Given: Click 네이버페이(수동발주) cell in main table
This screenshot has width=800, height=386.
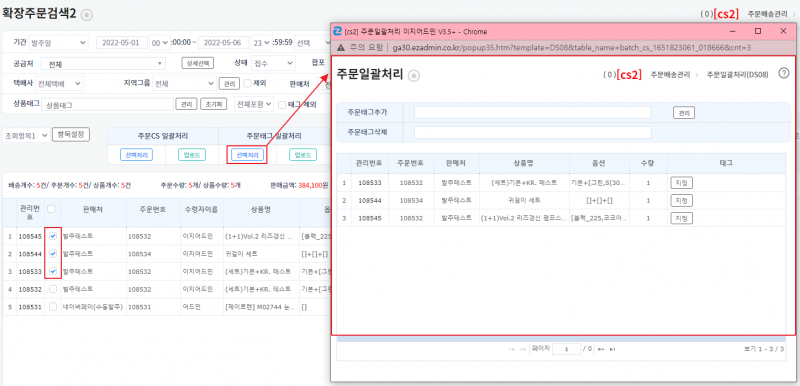Looking at the screenshot, I should point(93,307).
